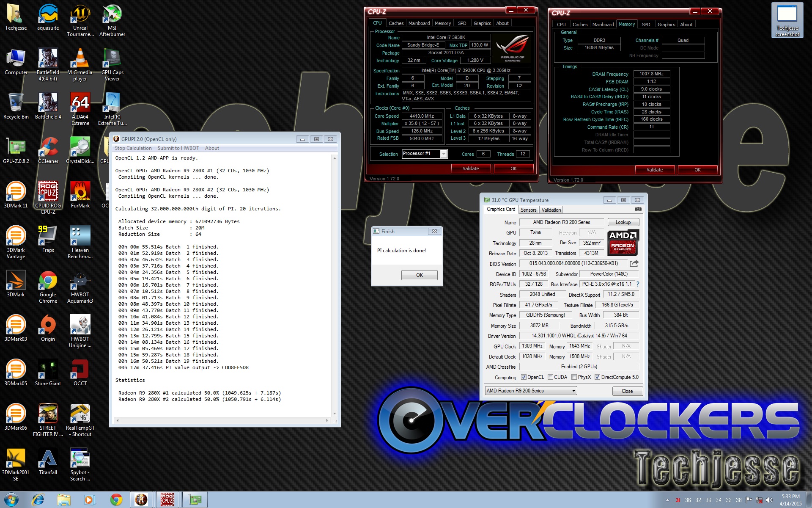Open the Recycle Bin
Viewport: 812px width, 508px height.
[16, 107]
